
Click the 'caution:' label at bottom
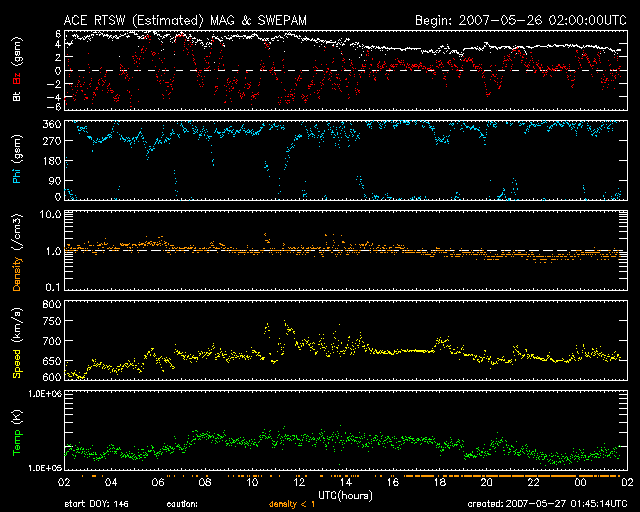point(183,505)
